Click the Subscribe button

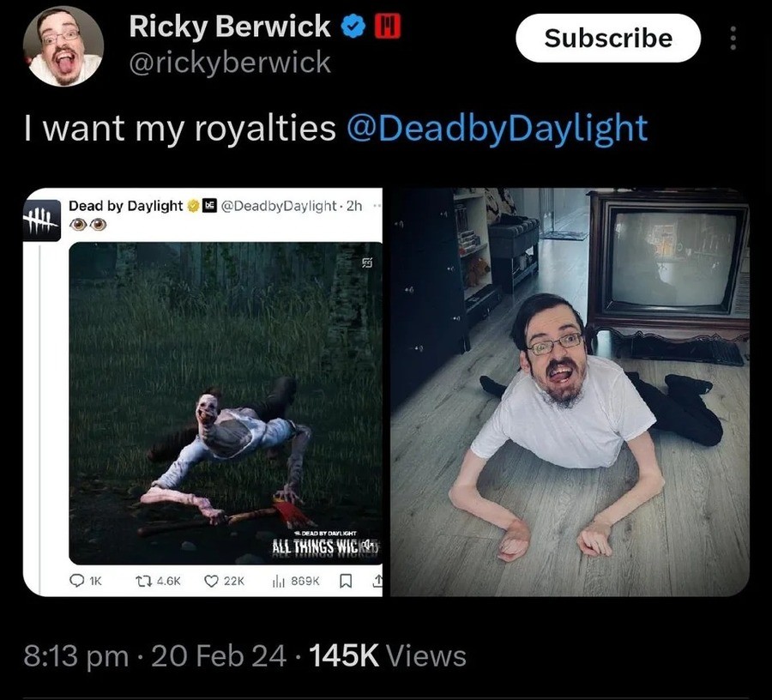click(x=608, y=38)
